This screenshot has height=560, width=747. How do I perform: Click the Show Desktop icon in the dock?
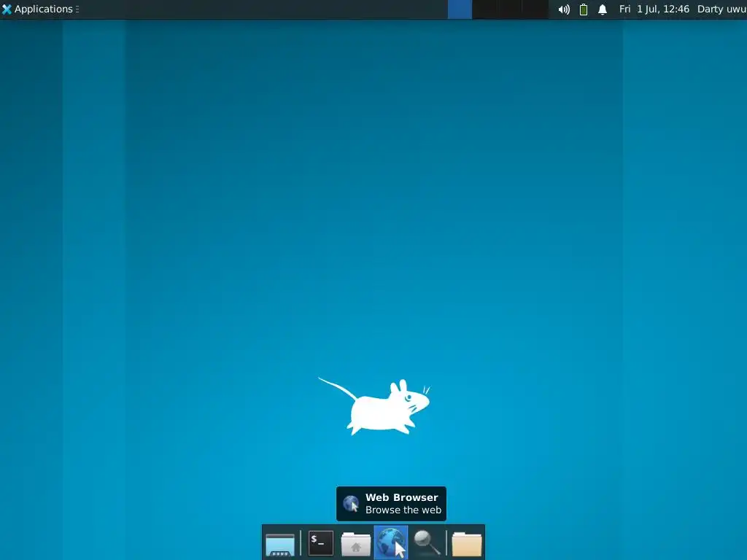280,544
